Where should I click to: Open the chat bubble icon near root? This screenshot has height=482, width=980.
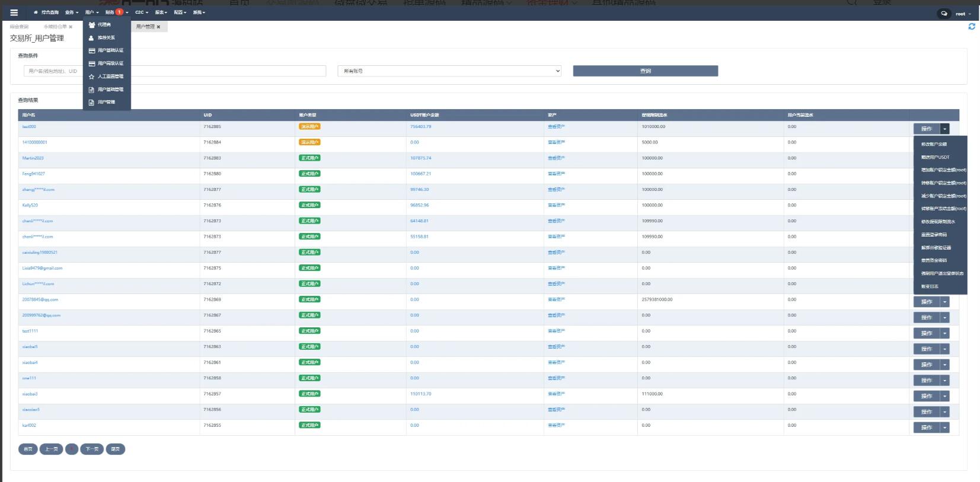pos(944,14)
